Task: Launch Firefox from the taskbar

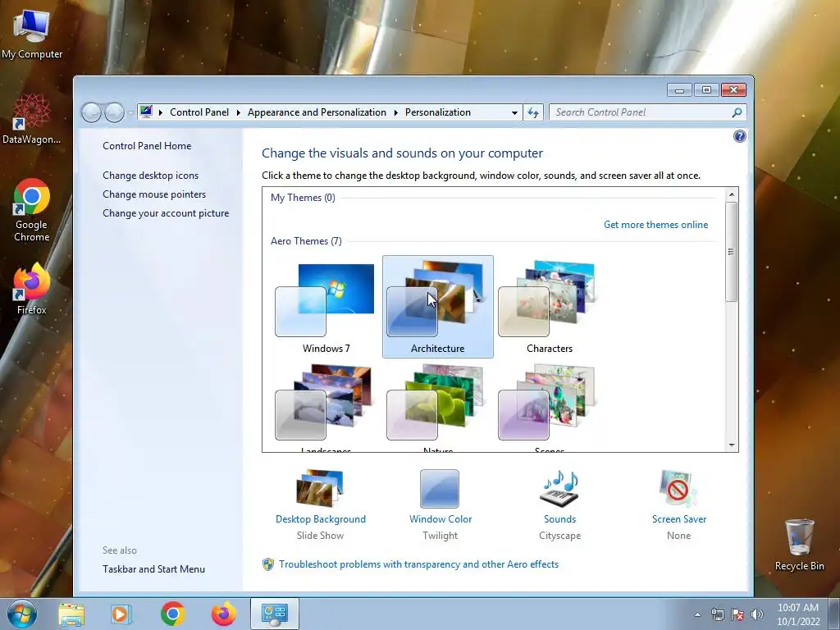Action: click(223, 614)
